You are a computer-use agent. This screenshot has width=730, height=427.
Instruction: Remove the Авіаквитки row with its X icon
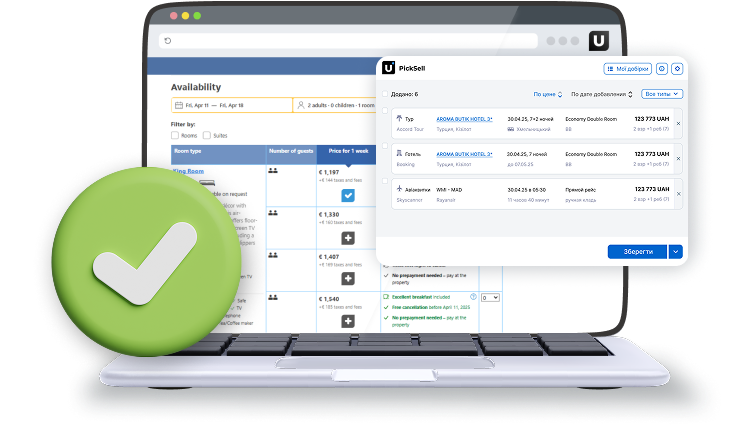[678, 194]
